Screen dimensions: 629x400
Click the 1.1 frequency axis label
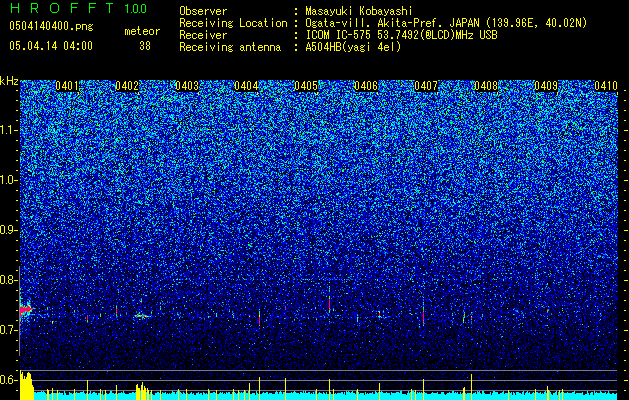click(8, 130)
